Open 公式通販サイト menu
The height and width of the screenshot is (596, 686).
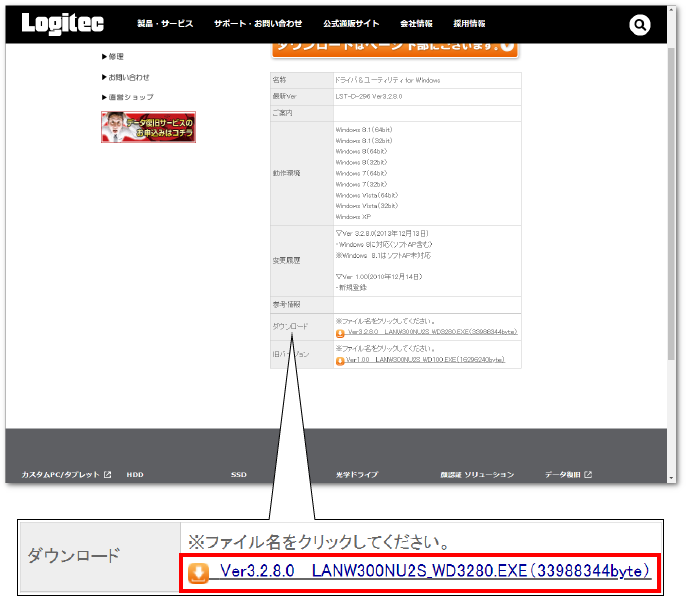pyautogui.click(x=351, y=24)
